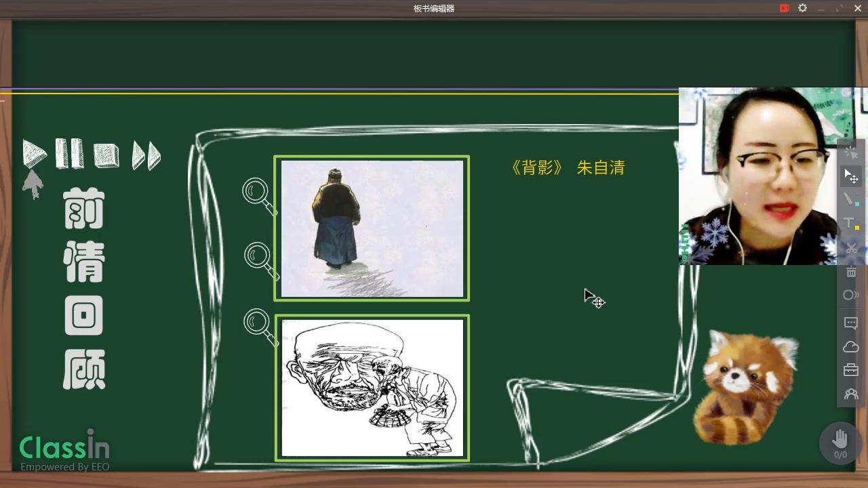Open the chat message panel
Screen dimensions: 868x488
click(851, 323)
